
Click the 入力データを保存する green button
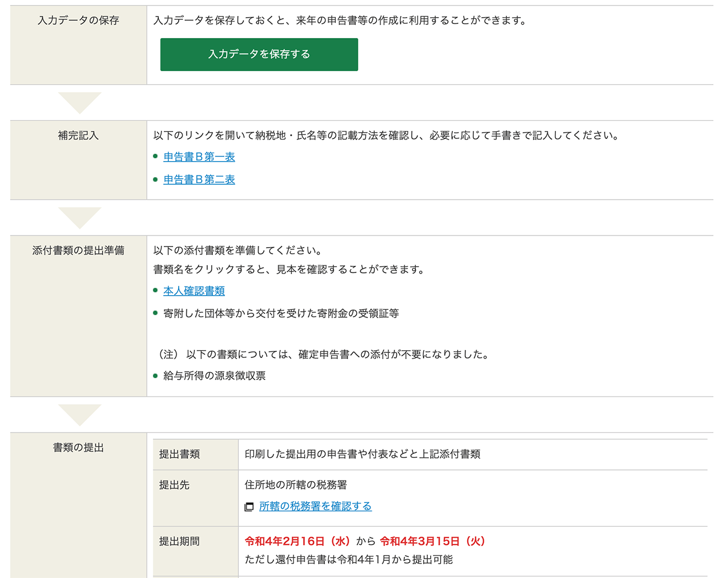(258, 55)
